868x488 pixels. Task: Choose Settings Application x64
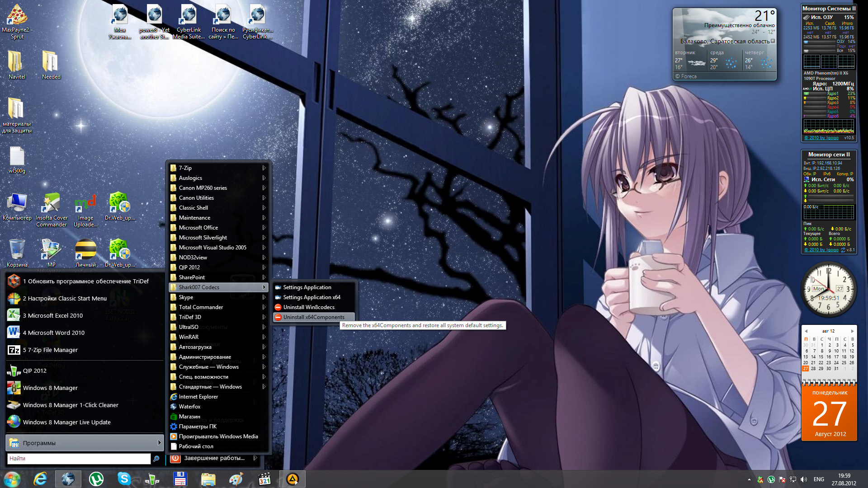click(311, 297)
